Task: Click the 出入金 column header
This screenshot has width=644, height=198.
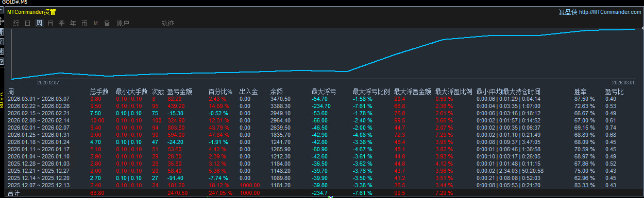Action: (248, 92)
